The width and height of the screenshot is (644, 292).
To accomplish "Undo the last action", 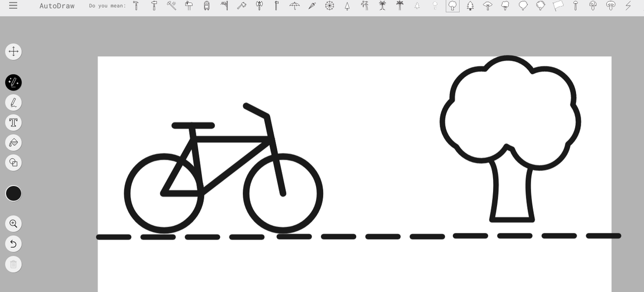I will [14, 244].
